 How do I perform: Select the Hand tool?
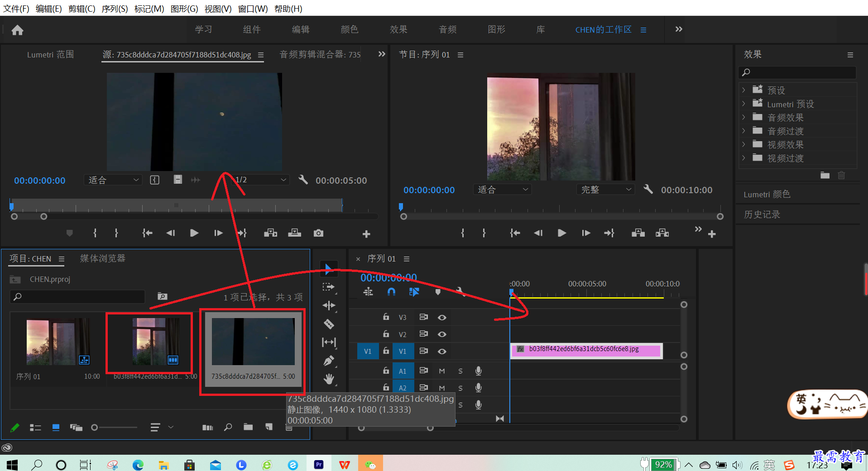pyautogui.click(x=329, y=379)
